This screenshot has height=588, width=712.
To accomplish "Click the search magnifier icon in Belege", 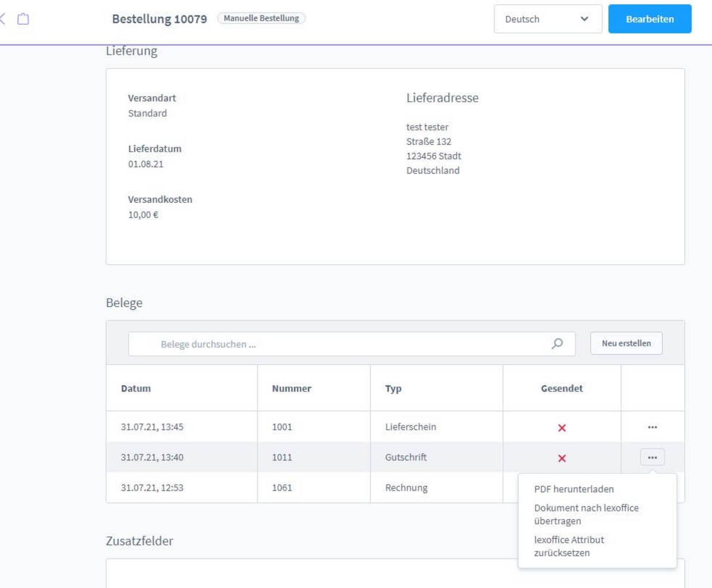I will click(557, 343).
